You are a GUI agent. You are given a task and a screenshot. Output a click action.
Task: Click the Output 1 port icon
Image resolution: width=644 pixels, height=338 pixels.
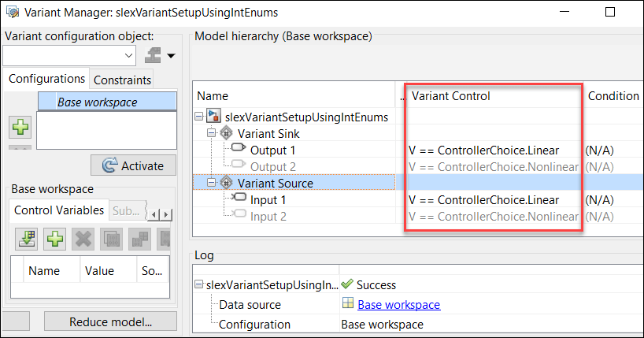point(239,150)
